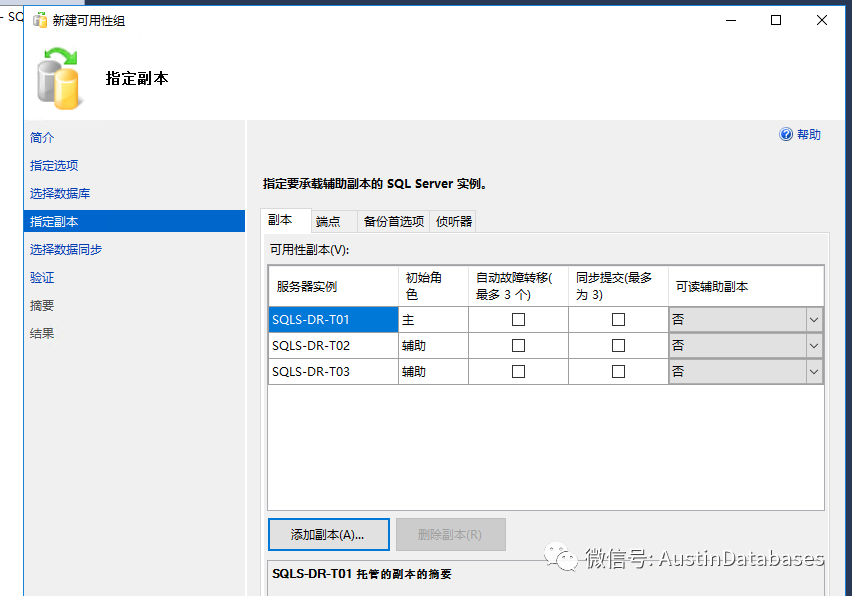Image resolution: width=852 pixels, height=596 pixels.
Task: Select server instance row SQLS-DR-T01
Action: [x=333, y=319]
